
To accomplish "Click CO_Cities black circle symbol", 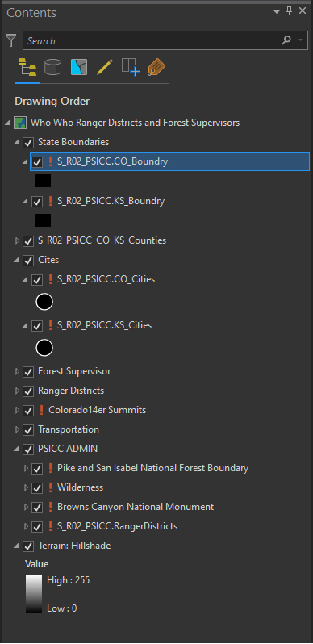I will click(x=44, y=303).
